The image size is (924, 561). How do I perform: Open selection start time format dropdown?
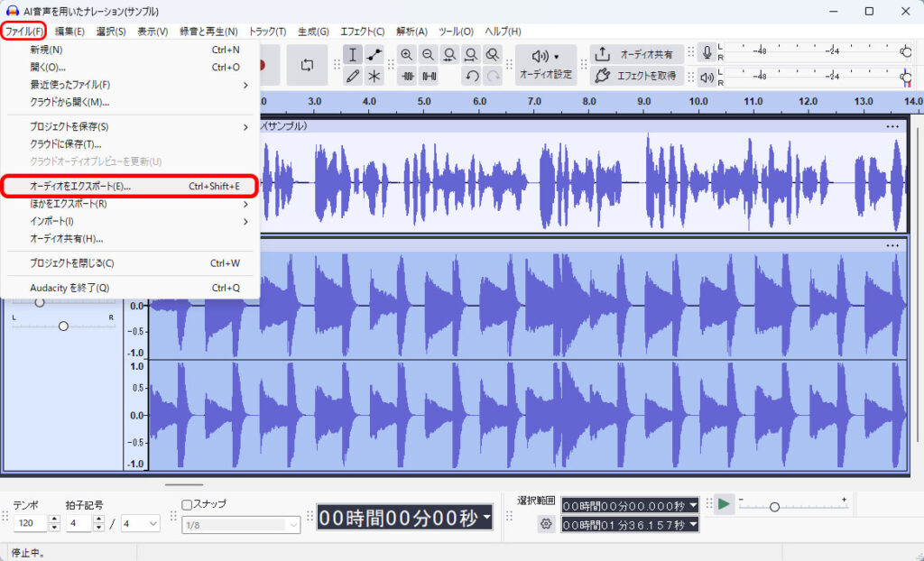tap(693, 506)
